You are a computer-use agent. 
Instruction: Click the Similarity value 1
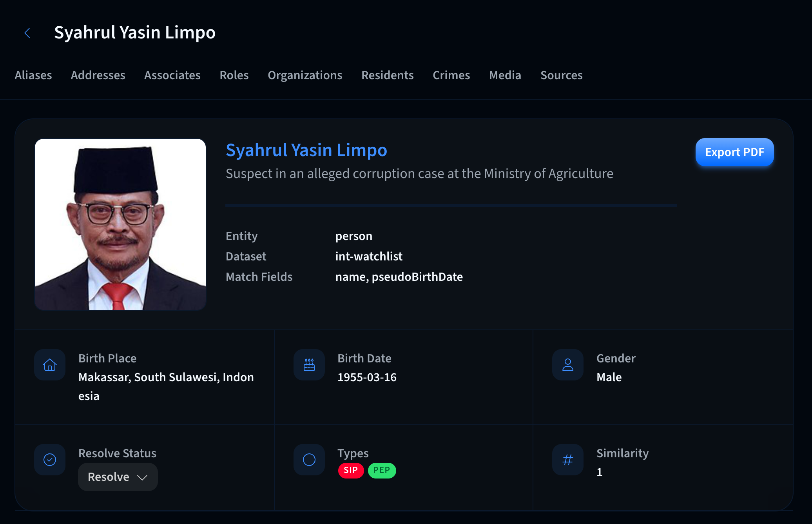(x=600, y=472)
